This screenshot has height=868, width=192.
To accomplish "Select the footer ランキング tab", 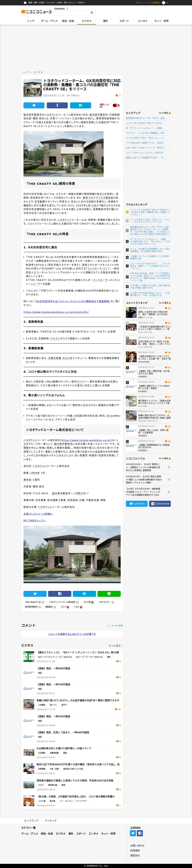I will coord(51,820).
